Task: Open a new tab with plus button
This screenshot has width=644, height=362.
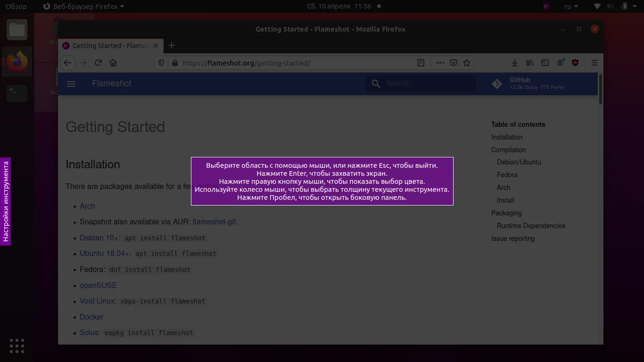Action: coord(172,45)
